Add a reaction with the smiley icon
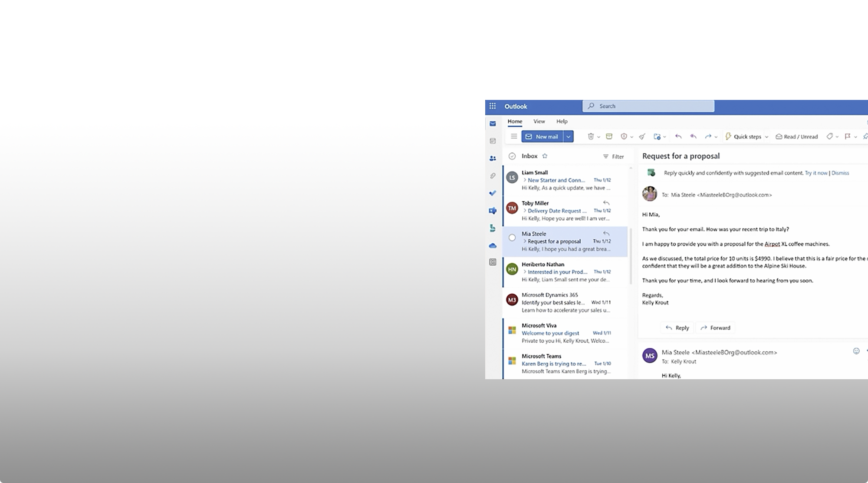This screenshot has width=868, height=483. (x=856, y=351)
